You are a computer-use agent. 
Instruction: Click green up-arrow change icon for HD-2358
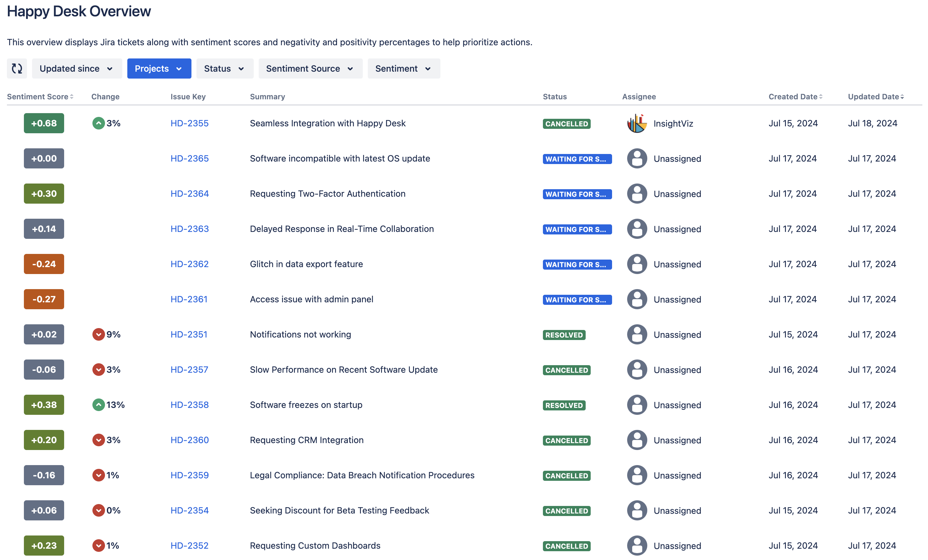98,405
